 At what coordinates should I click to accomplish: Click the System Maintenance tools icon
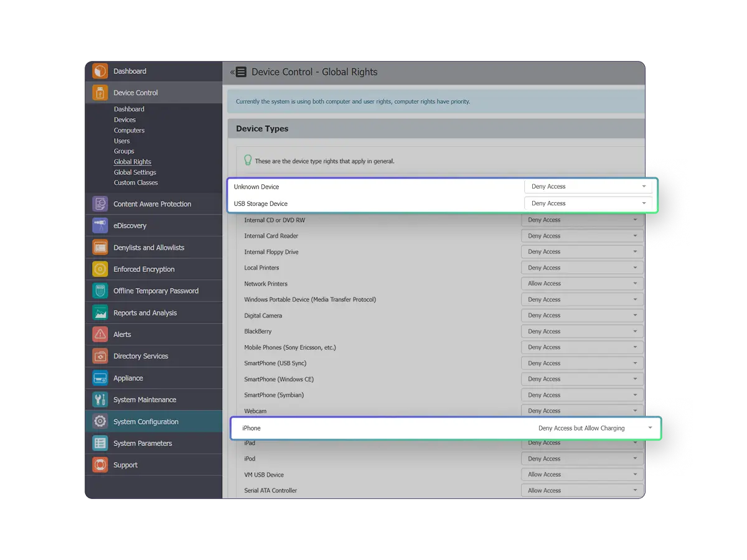tap(100, 400)
